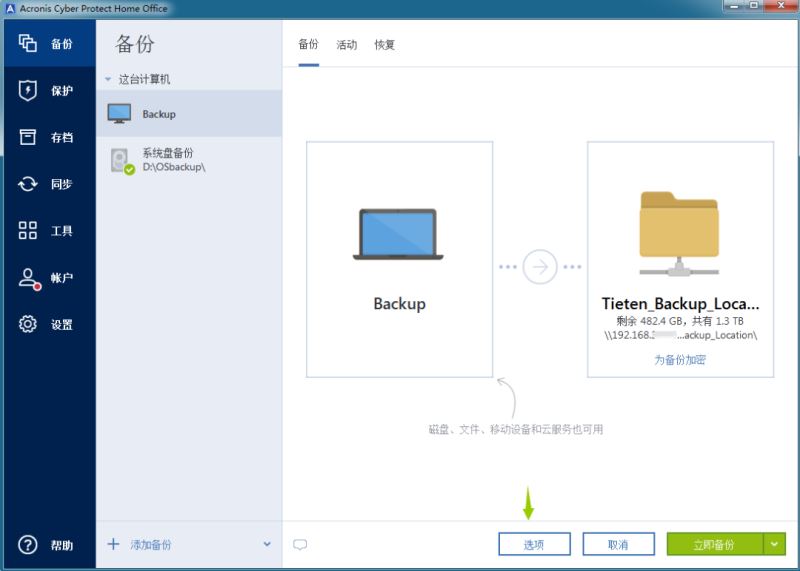800x571 pixels.
Task: Minimize the Acronis window
Action: pos(734,6)
